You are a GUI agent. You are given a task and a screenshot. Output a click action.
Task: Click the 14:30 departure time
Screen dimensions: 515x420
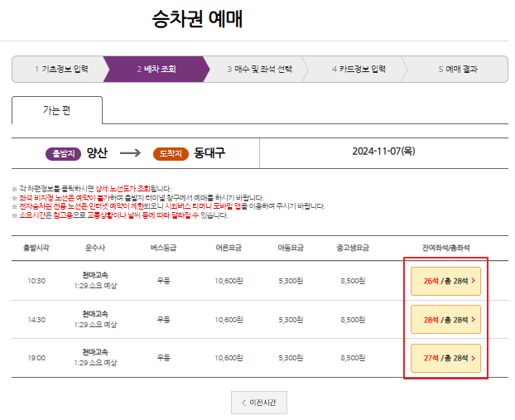coord(36,320)
